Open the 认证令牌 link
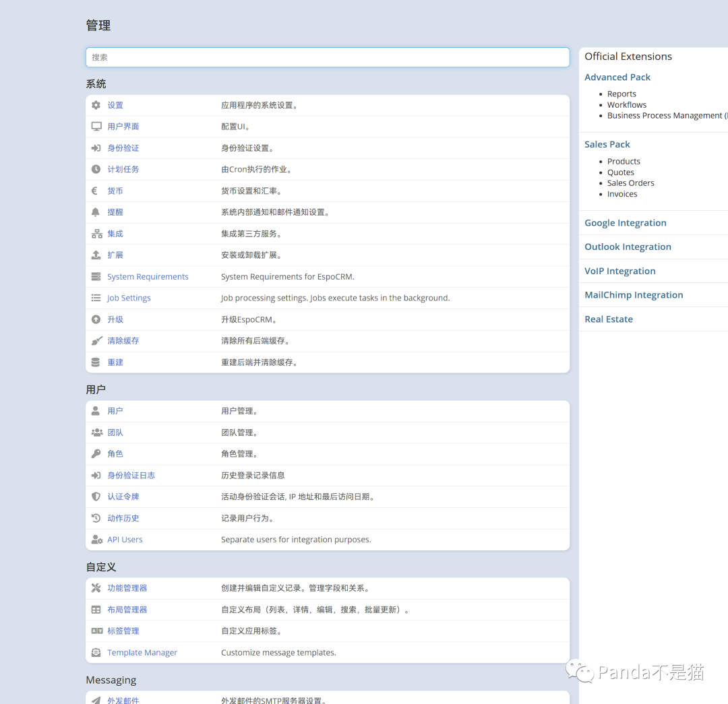 (123, 497)
